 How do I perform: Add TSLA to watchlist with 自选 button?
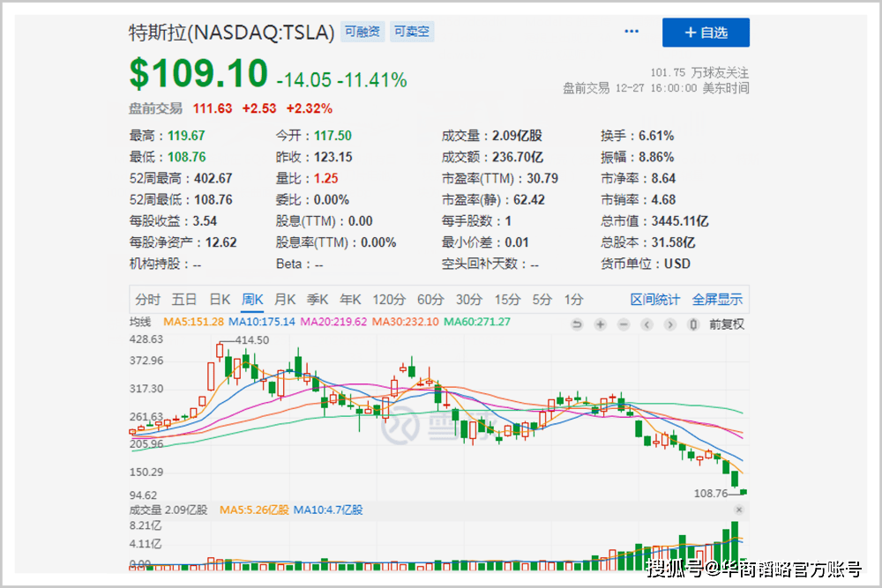[x=706, y=33]
